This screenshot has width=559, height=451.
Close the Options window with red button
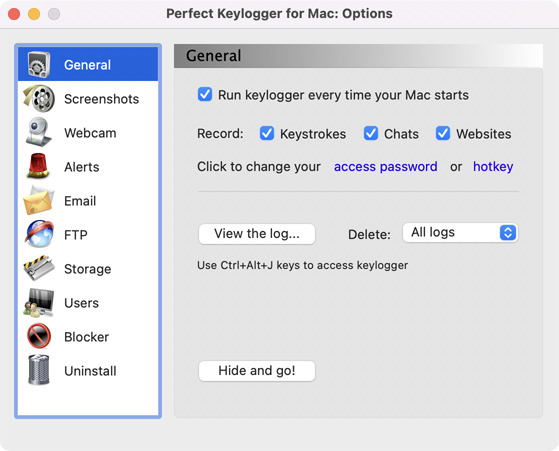(x=14, y=14)
